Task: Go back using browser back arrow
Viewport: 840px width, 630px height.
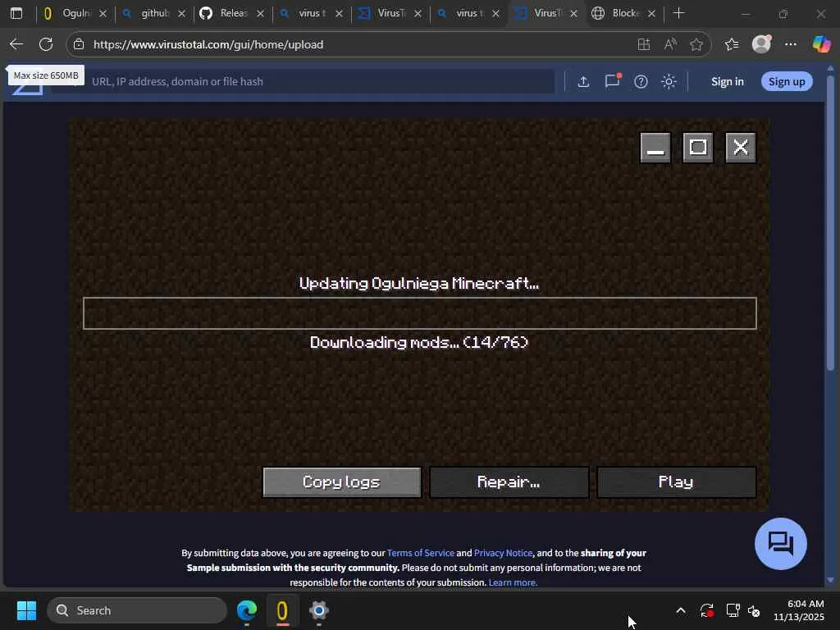Action: pyautogui.click(x=16, y=44)
